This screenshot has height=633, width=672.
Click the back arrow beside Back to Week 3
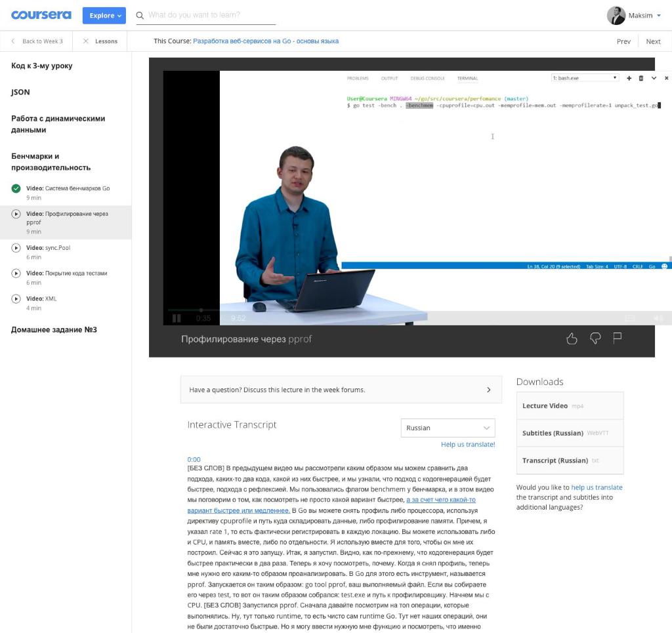click(14, 41)
